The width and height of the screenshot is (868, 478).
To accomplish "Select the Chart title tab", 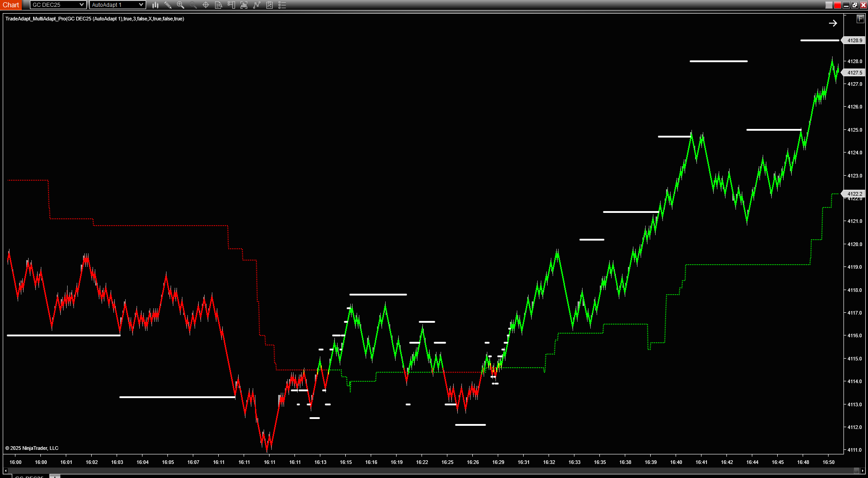I will 11,5.
